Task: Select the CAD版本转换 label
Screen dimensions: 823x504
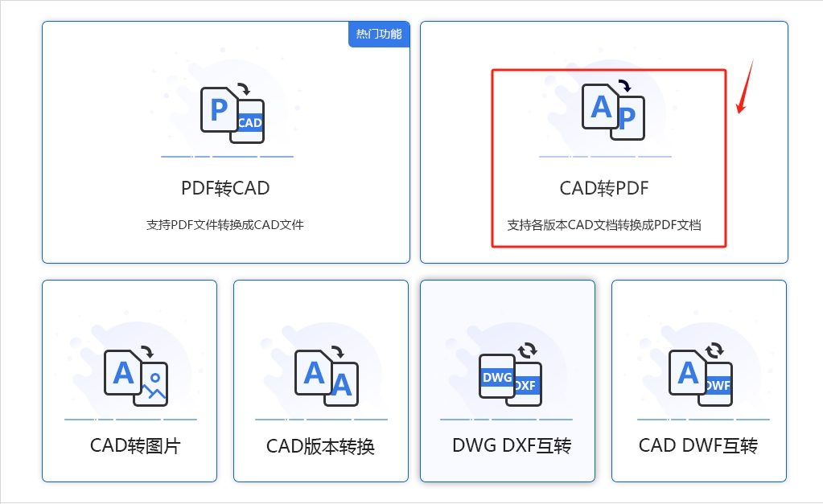Action: click(320, 446)
